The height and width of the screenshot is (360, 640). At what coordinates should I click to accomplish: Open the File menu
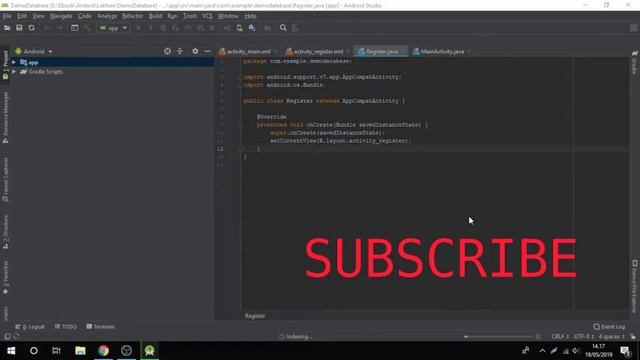pos(7,16)
